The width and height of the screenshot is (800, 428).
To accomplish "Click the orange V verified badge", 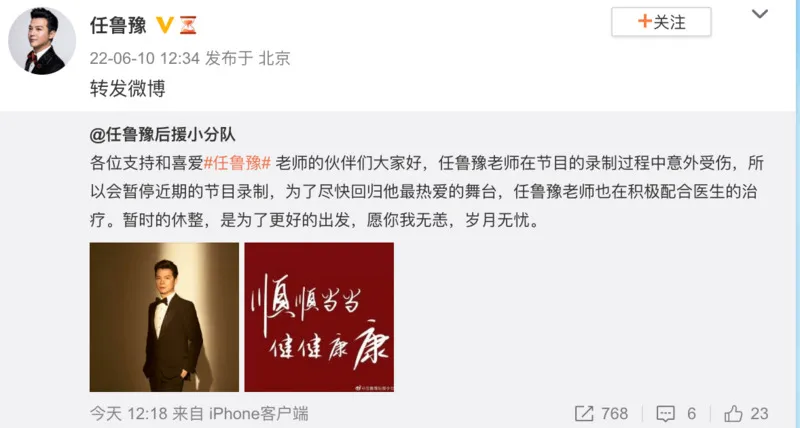I will pyautogui.click(x=165, y=24).
